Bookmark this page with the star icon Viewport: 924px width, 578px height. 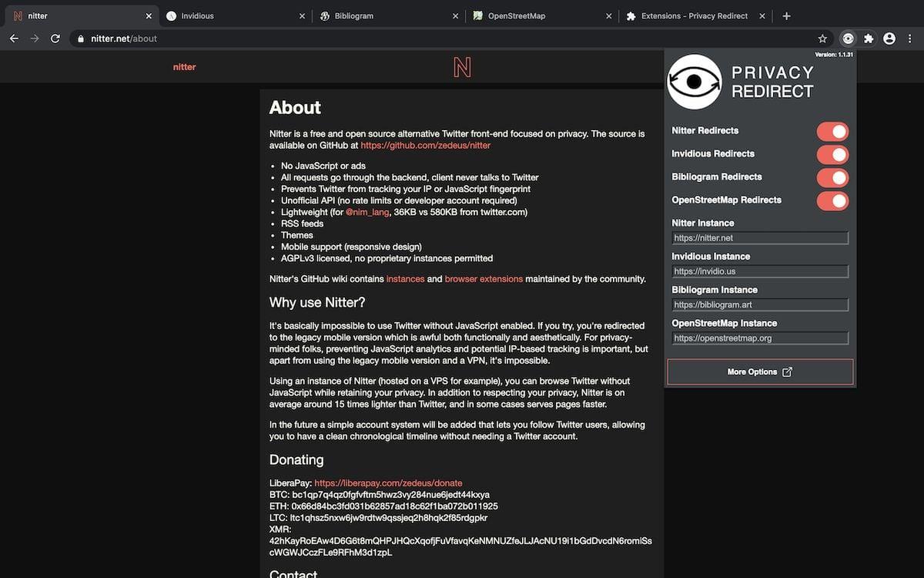tap(822, 39)
